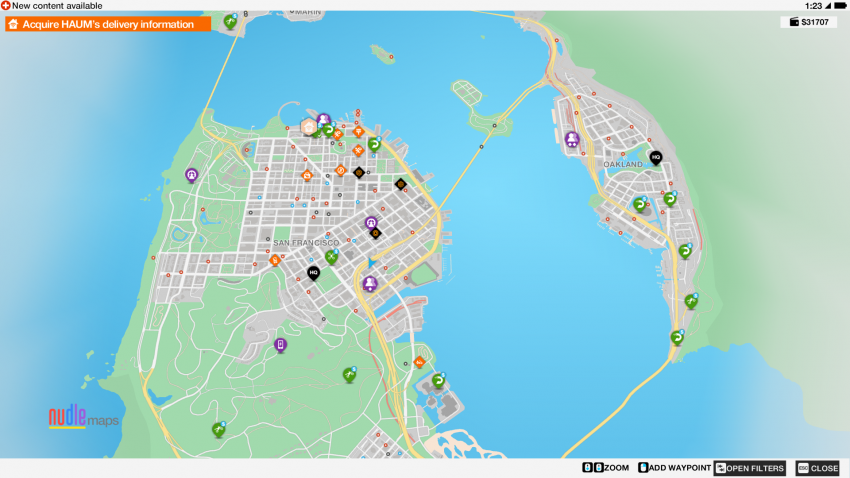
Task: Select the southernmost green marker in Oakland
Action: (x=677, y=338)
